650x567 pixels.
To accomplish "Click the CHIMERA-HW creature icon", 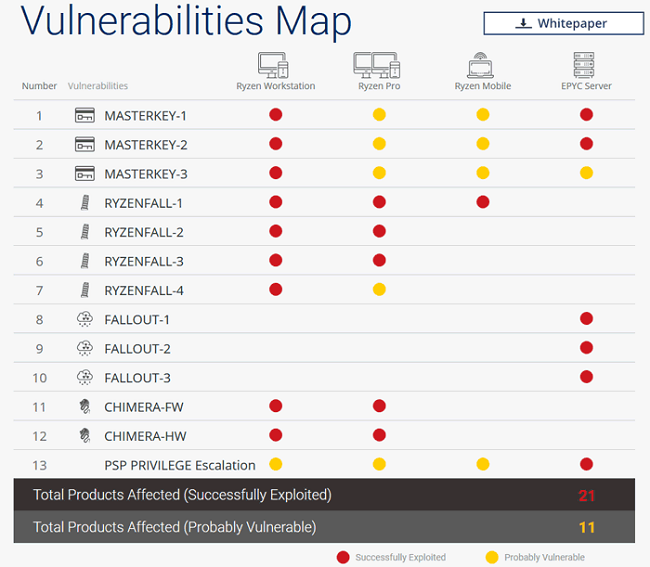I will tap(85, 436).
